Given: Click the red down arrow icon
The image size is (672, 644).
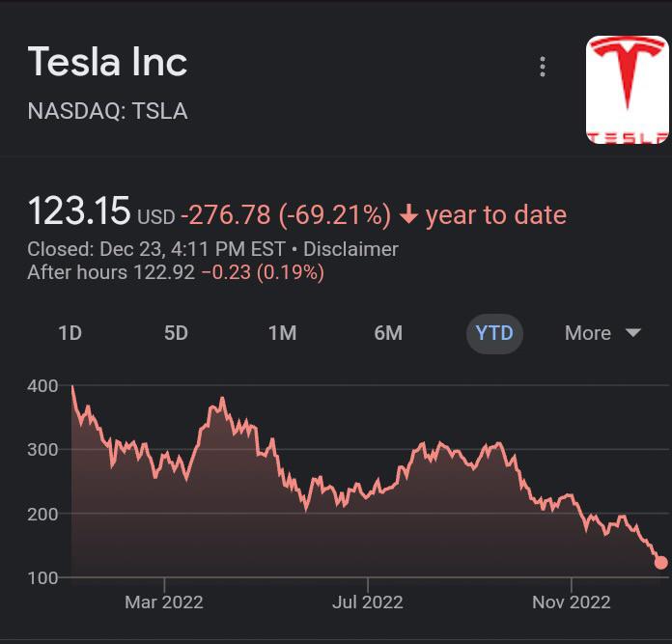Looking at the screenshot, I should point(408,214).
